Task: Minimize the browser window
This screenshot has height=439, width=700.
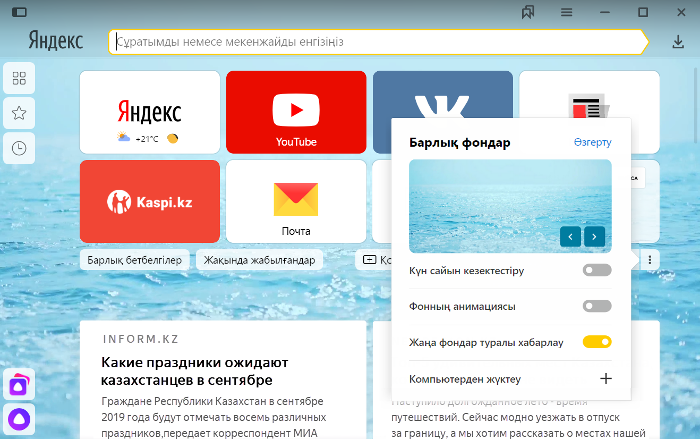Action: coord(605,13)
